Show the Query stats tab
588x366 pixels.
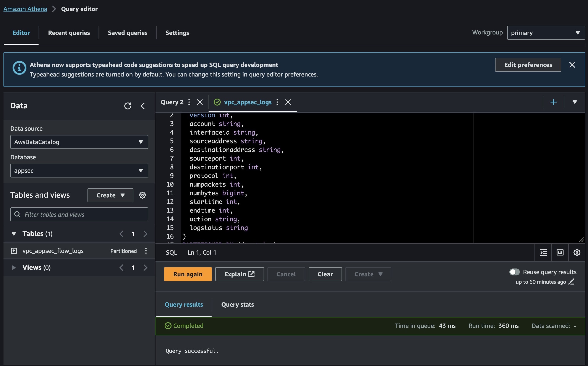pos(238,304)
